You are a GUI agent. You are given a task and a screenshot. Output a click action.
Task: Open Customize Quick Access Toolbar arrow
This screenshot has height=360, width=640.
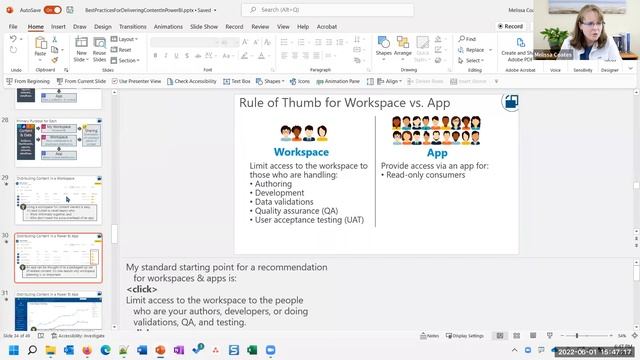click(x=496, y=81)
